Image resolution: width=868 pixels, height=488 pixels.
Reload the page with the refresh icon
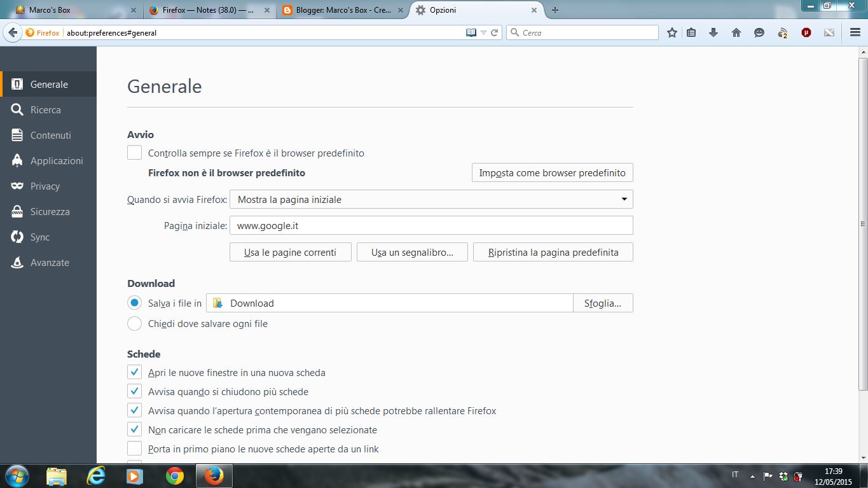coord(495,32)
